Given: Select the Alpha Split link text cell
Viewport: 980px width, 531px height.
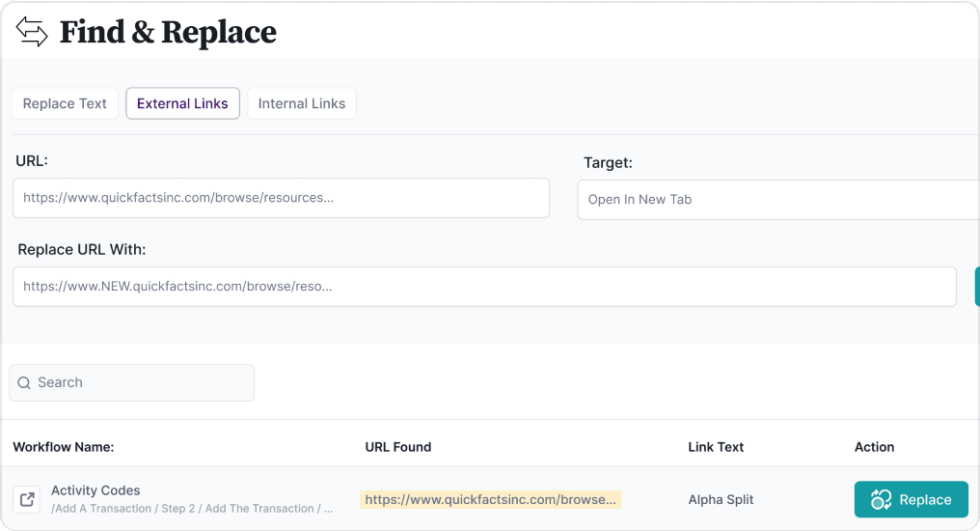Looking at the screenshot, I should pyautogui.click(x=721, y=499).
